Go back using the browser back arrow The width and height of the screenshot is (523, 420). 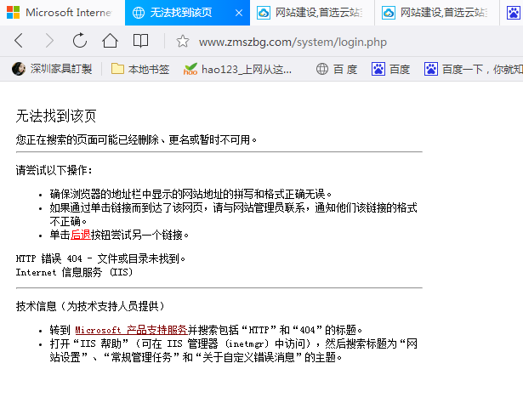point(19,41)
